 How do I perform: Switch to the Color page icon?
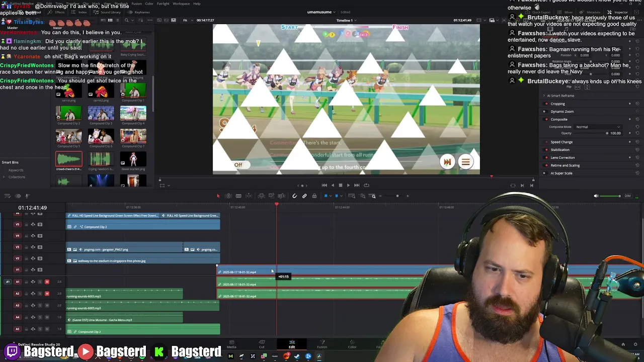point(352,344)
